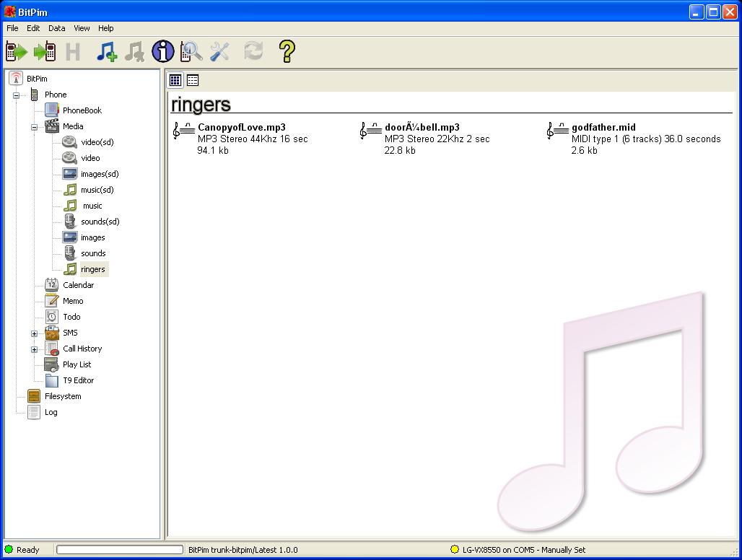Viewport: 742px width, 560px height.
Task: Select the music tree item
Action: [x=92, y=206]
